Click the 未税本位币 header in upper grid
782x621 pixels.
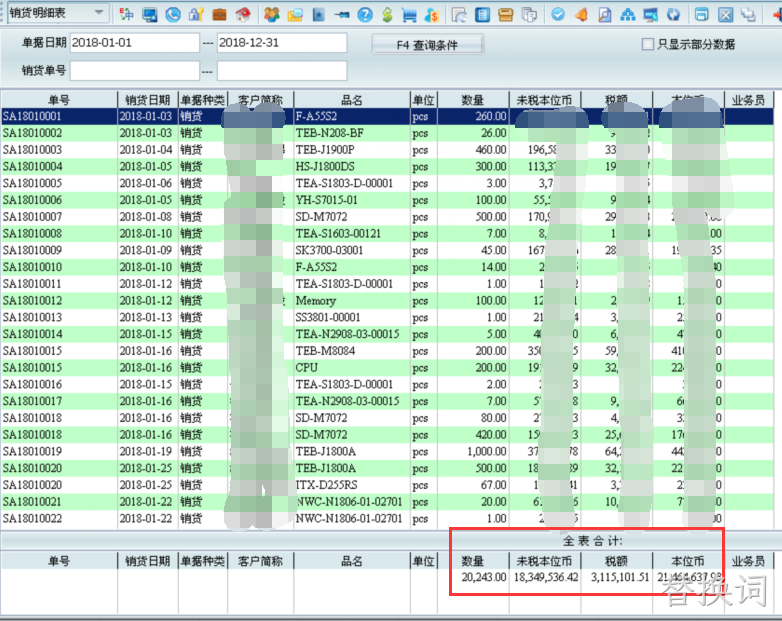(545, 100)
